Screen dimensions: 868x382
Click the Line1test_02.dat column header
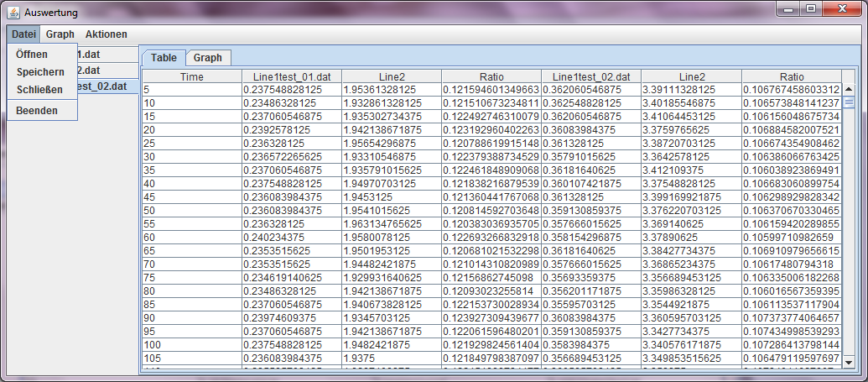[x=591, y=76]
